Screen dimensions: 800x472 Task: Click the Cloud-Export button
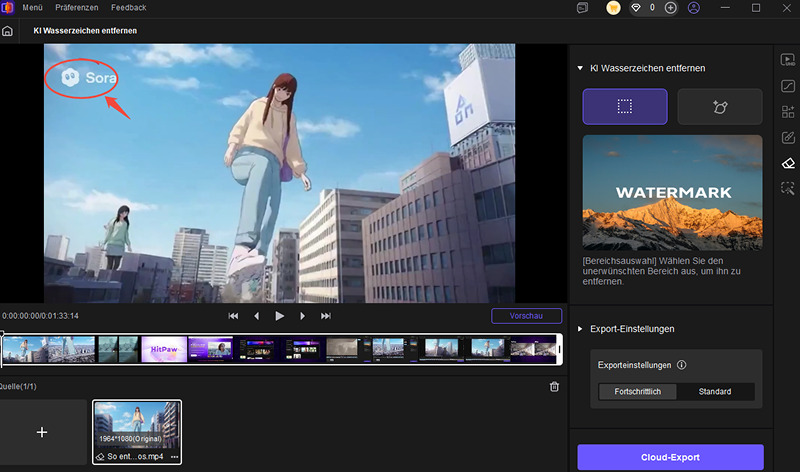670,458
